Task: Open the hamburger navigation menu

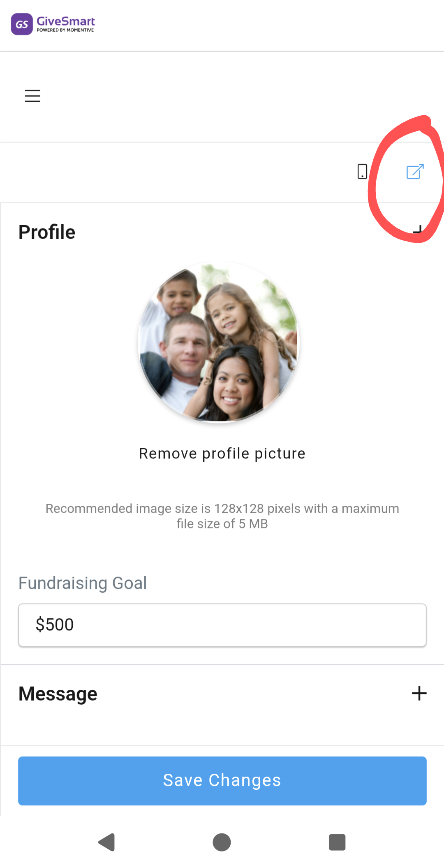Action: coord(32,96)
